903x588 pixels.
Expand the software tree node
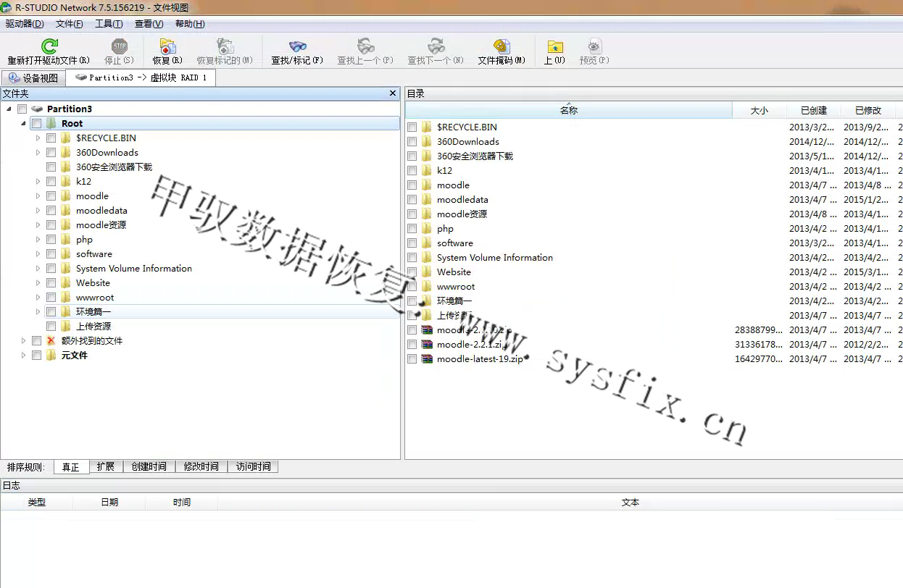[38, 253]
